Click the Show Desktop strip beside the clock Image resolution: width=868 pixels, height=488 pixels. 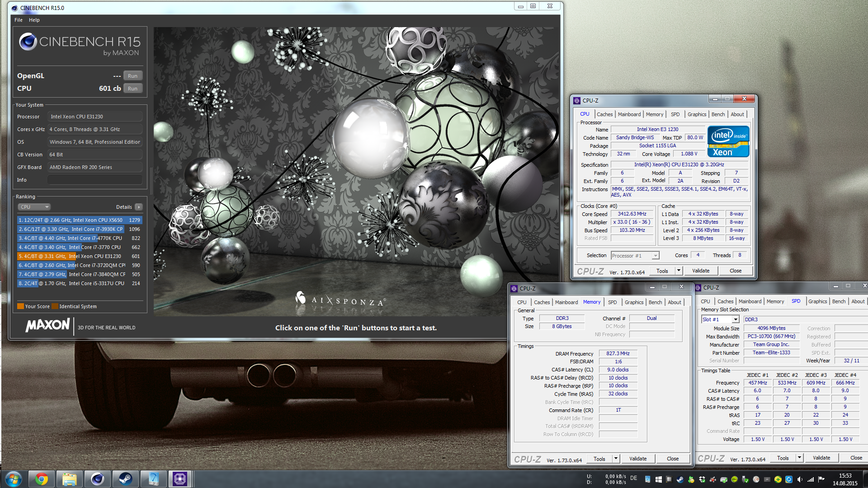click(x=865, y=479)
